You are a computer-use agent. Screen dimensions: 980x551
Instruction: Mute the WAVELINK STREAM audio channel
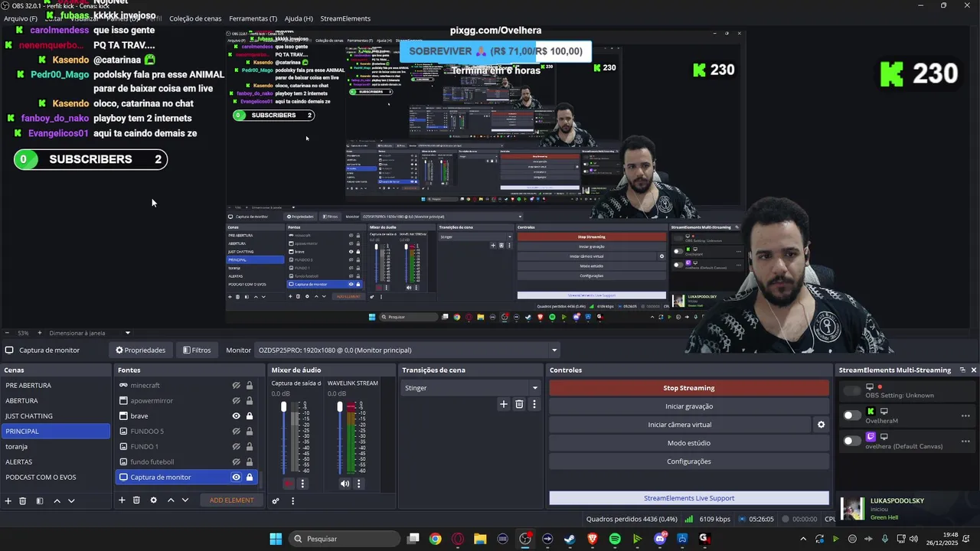tap(345, 484)
